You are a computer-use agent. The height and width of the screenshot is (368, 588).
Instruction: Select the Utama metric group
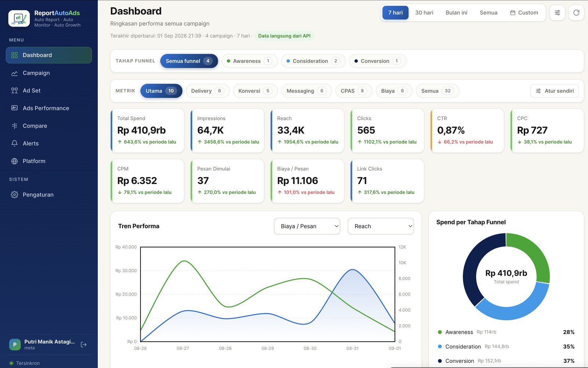[161, 91]
